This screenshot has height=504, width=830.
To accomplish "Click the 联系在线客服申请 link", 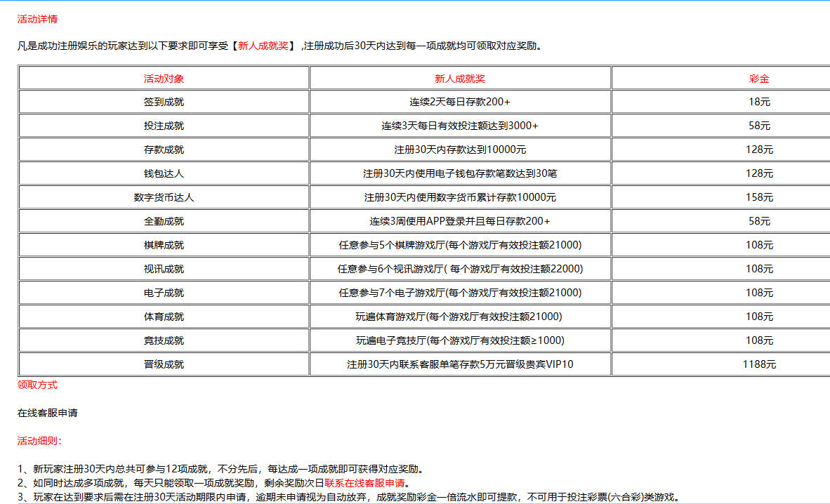I will pyautogui.click(x=364, y=483).
